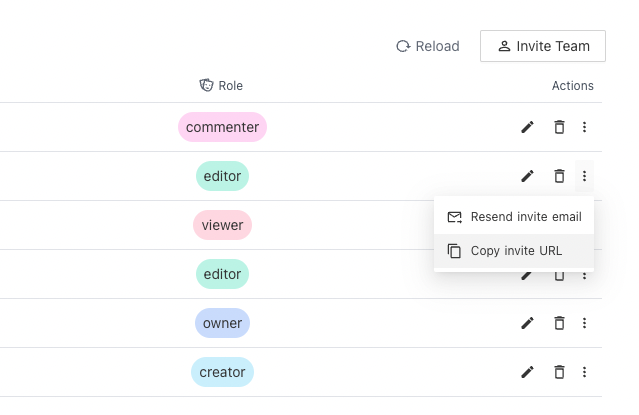This screenshot has height=415, width=639.
Task: Click the Invite Team button
Action: (x=542, y=46)
